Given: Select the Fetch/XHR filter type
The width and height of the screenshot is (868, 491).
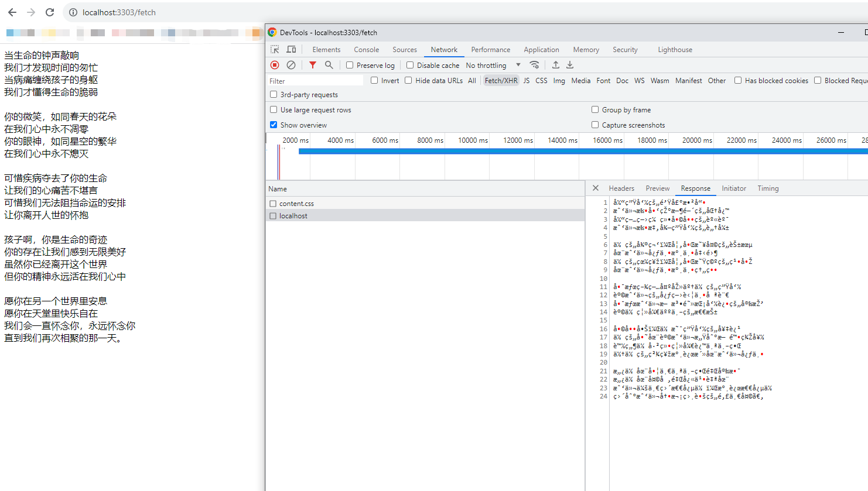Looking at the screenshot, I should (x=501, y=81).
